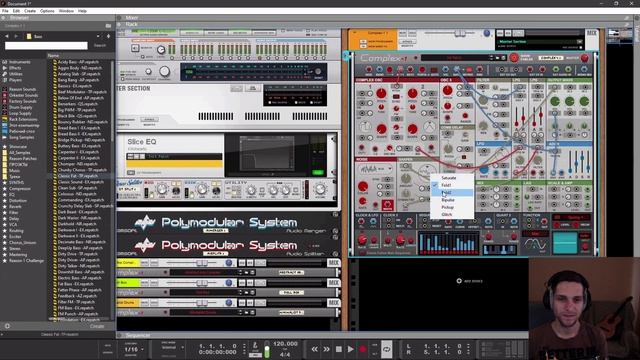Image resolution: width=640 pixels, height=360 pixels.
Task: Click the Search button in browser
Action: [x=100, y=46]
